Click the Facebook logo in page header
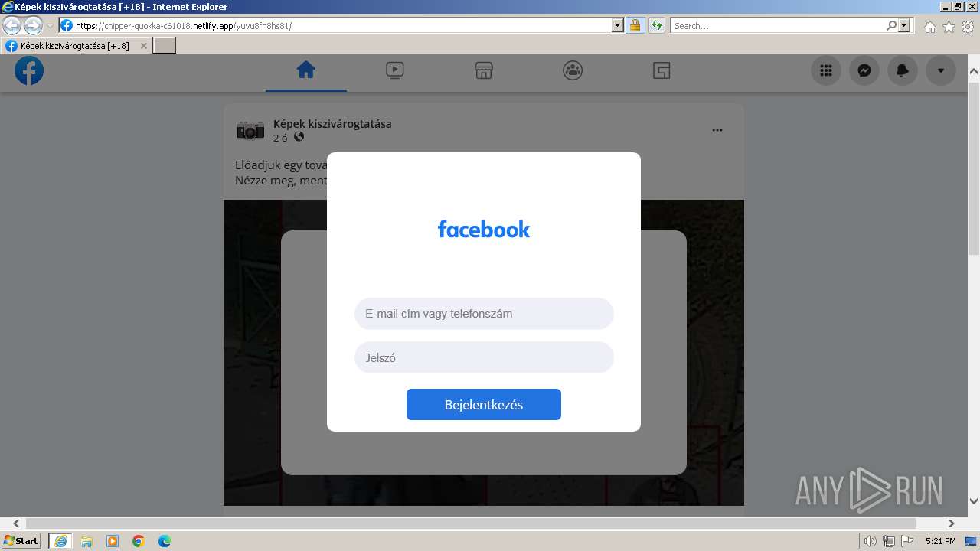Viewport: 980px width, 551px height. (29, 71)
